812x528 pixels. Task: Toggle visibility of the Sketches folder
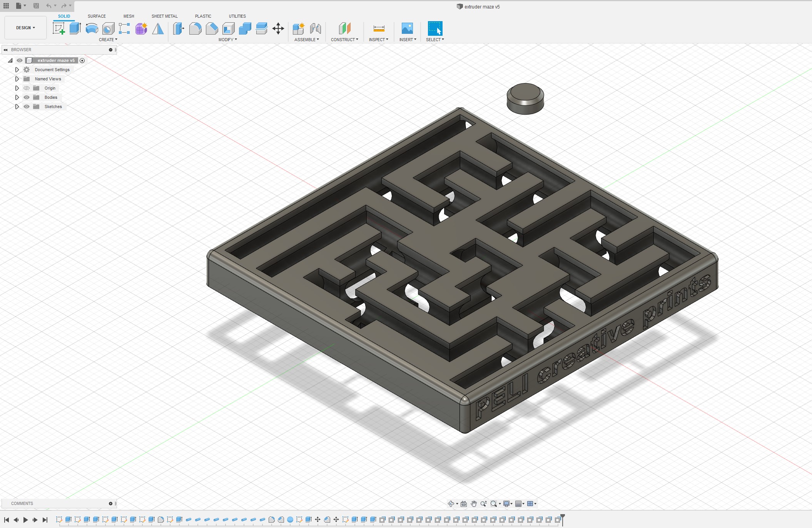coord(26,107)
